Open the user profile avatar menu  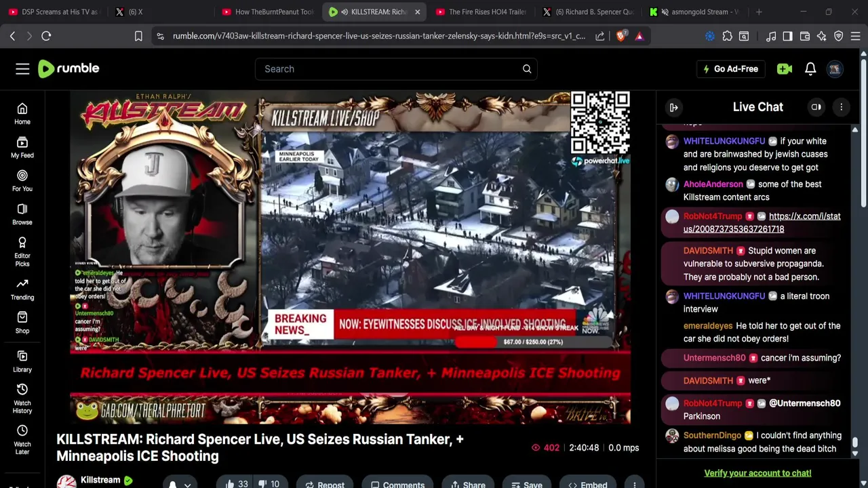(x=835, y=68)
